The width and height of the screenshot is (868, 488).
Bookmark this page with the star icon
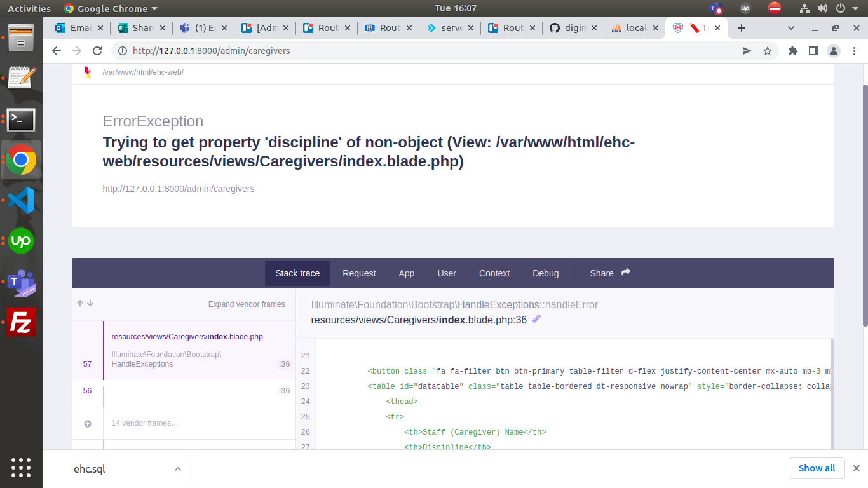pyautogui.click(x=768, y=51)
